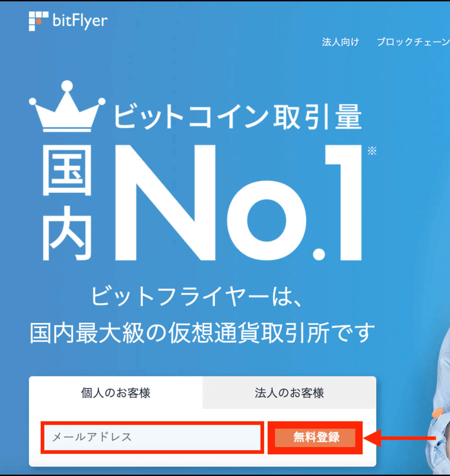Image resolution: width=450 pixels, height=476 pixels.
Task: Switch to the 法人のお客様 tab
Action: point(289,393)
